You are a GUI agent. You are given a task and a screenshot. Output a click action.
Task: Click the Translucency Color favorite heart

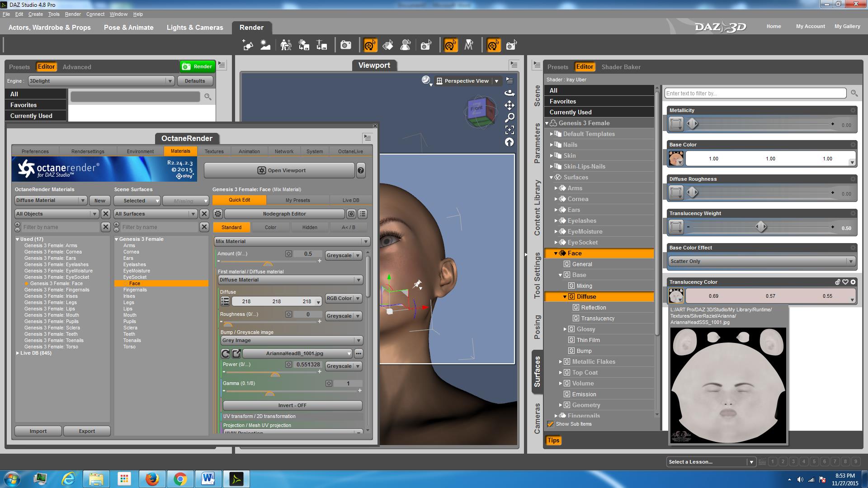[x=845, y=282]
